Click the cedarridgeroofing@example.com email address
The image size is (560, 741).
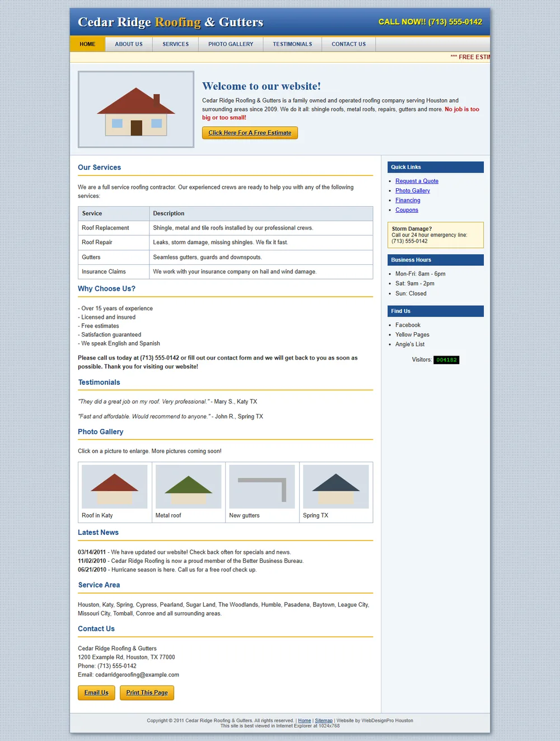tap(137, 675)
